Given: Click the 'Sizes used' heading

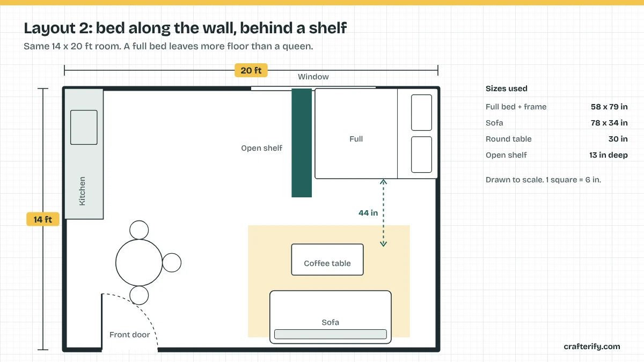Looking at the screenshot, I should (507, 88).
